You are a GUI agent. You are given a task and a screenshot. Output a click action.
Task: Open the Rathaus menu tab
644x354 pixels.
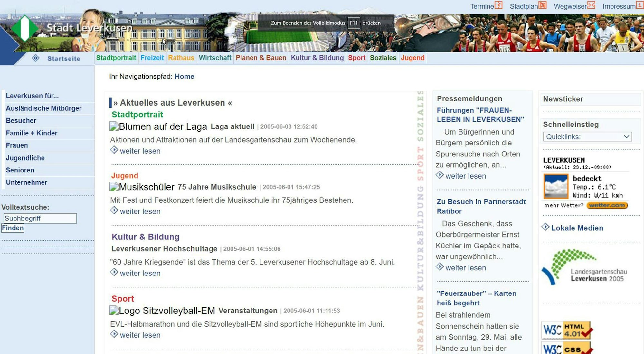[181, 58]
